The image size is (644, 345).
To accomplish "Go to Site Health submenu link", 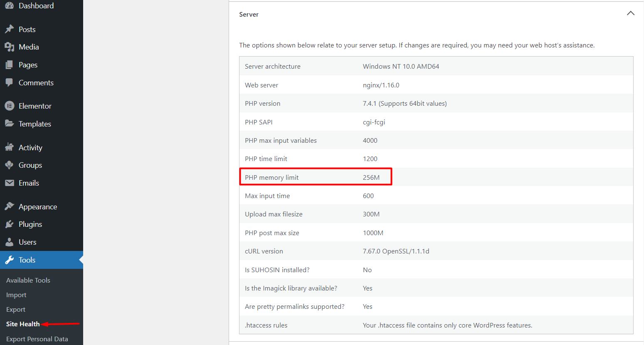I will click(23, 324).
